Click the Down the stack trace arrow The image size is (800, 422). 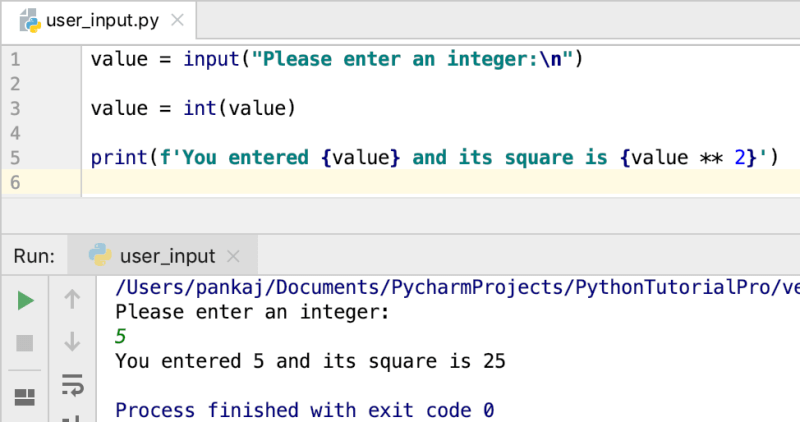pyautogui.click(x=72, y=341)
